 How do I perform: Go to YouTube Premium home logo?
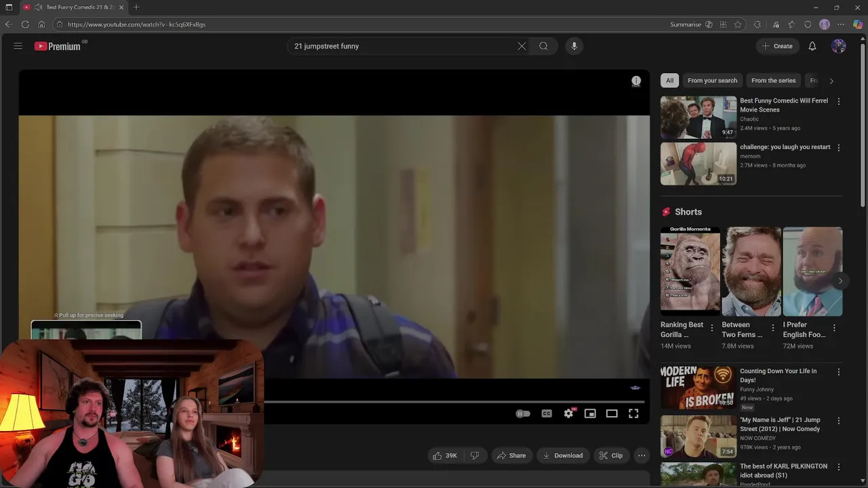tap(58, 46)
